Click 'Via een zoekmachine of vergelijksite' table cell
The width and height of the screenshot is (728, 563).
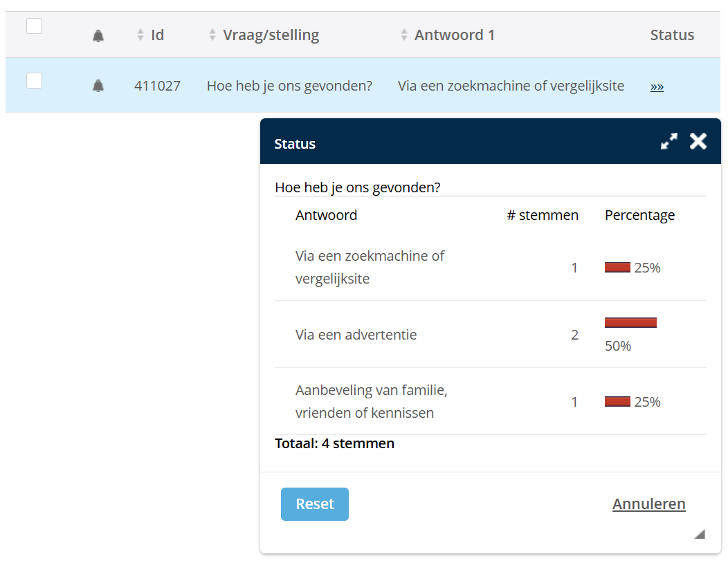(x=511, y=86)
